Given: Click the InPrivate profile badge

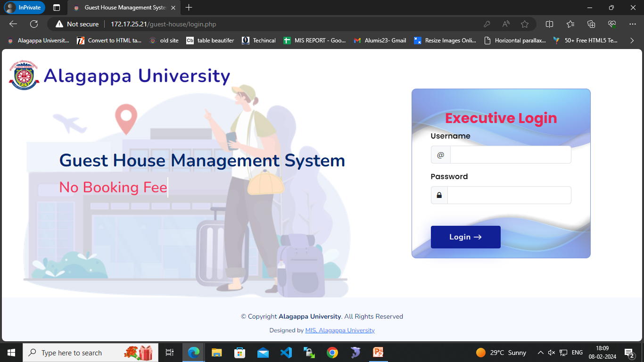Looking at the screenshot, I should click(24, 8).
